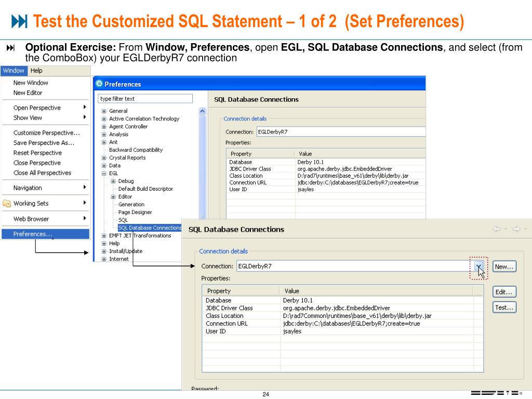Click the Working Sets folder icon
The width and height of the screenshot is (532, 399).
[7, 203]
